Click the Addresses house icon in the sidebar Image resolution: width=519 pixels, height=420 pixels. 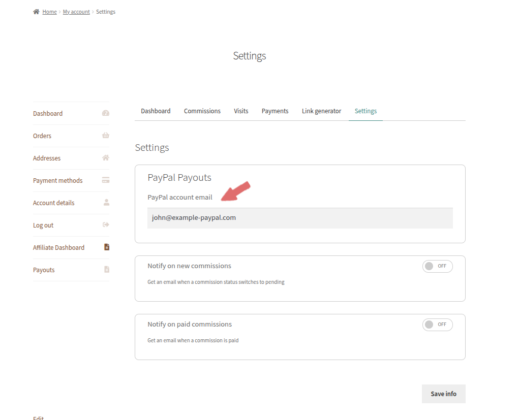tap(106, 158)
